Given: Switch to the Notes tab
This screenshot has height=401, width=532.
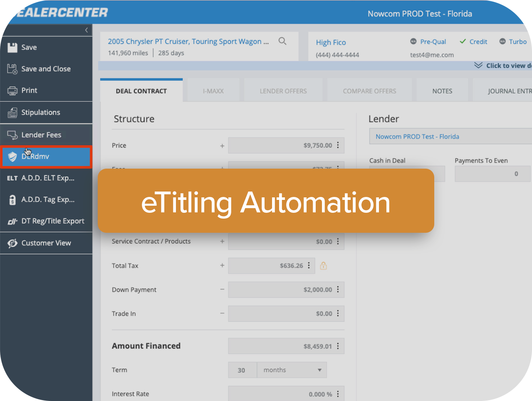Looking at the screenshot, I should 442,91.
